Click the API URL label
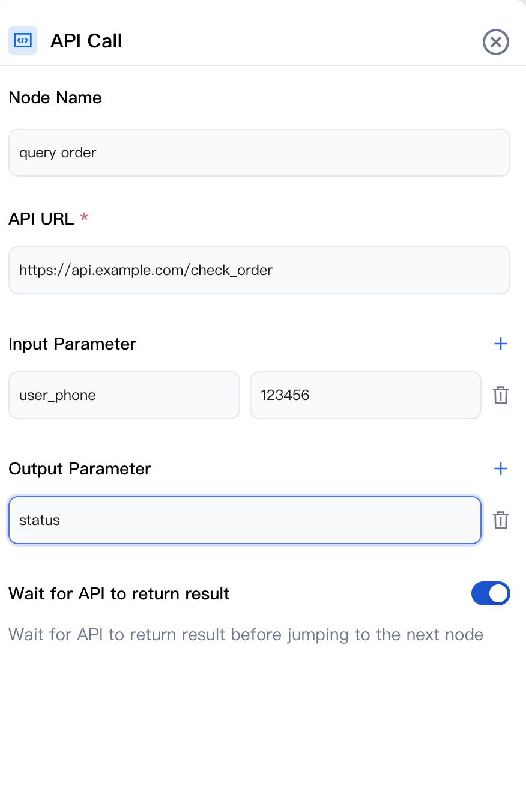This screenshot has height=812, width=526. 41,219
